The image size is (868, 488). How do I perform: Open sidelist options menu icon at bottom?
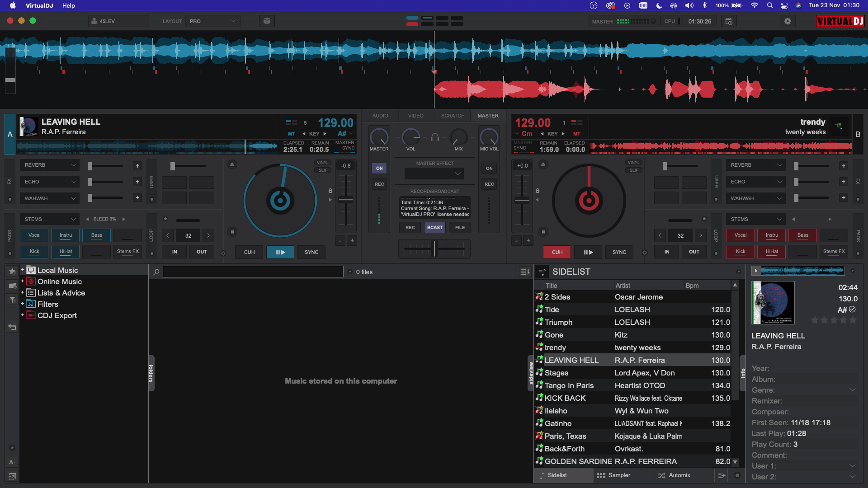pos(722,475)
